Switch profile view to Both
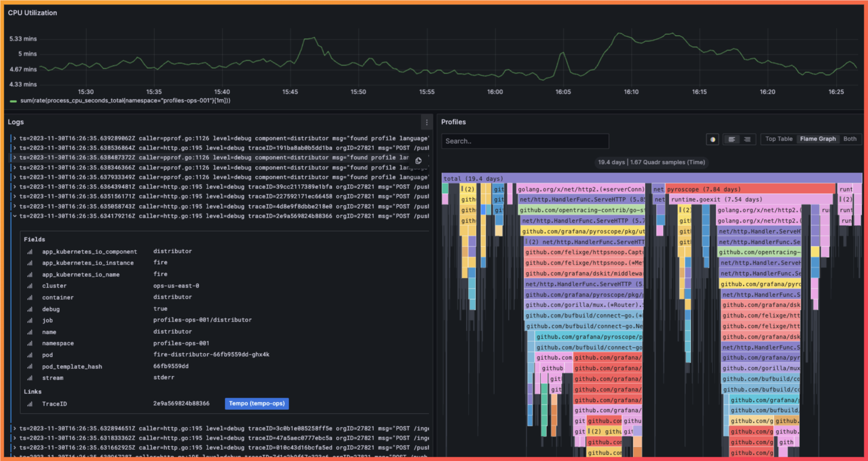Image resolution: width=868 pixels, height=461 pixels. [x=850, y=139]
